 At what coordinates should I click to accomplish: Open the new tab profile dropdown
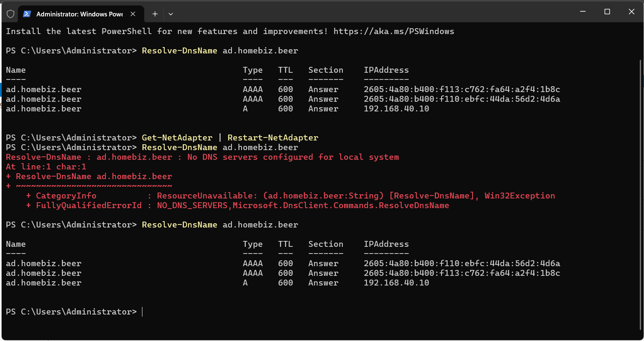pos(171,14)
